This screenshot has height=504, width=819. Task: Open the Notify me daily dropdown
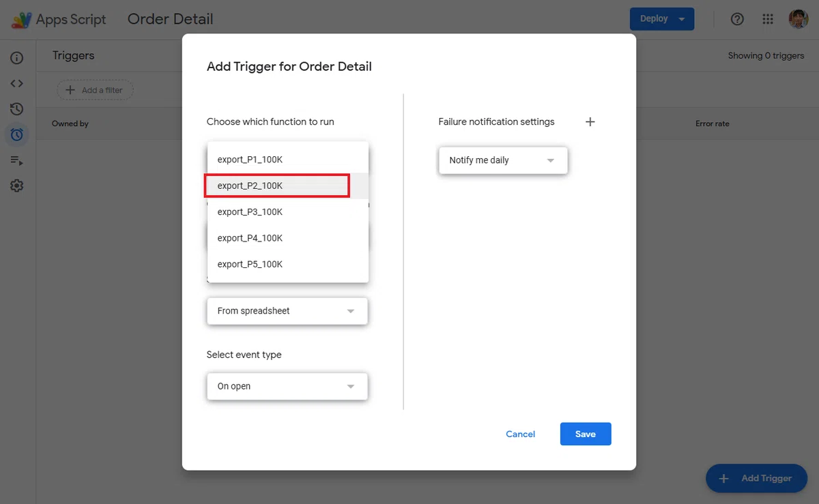click(503, 160)
